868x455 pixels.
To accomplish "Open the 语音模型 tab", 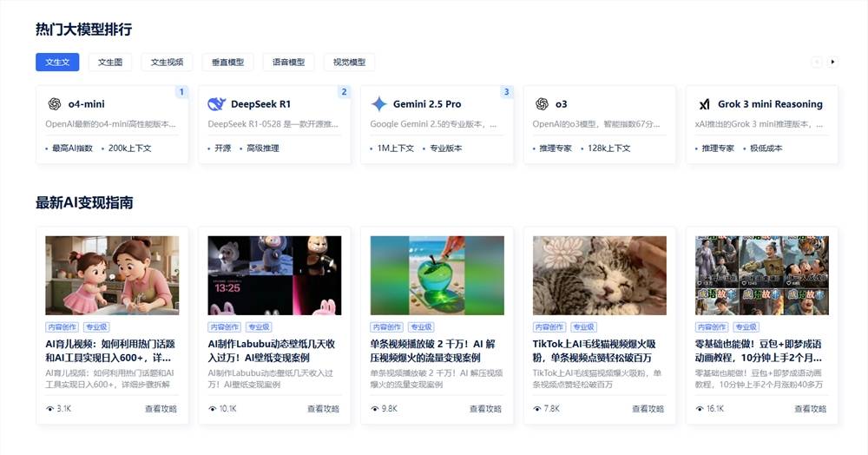I will tap(288, 62).
